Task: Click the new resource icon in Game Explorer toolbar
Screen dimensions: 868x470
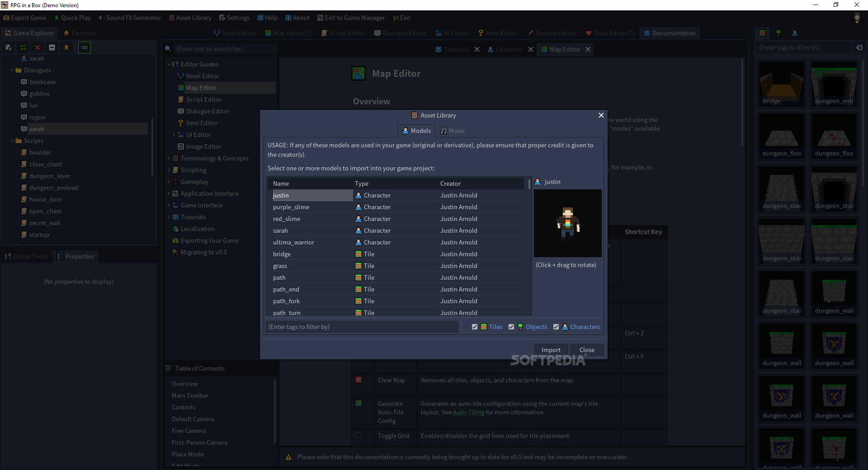Action: (9, 47)
